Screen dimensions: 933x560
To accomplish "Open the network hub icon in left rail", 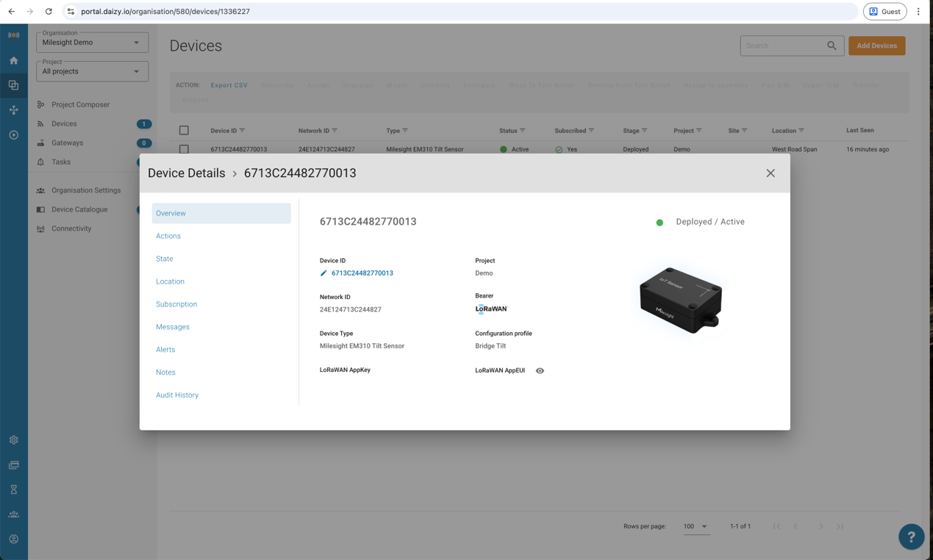I will pyautogui.click(x=13, y=110).
